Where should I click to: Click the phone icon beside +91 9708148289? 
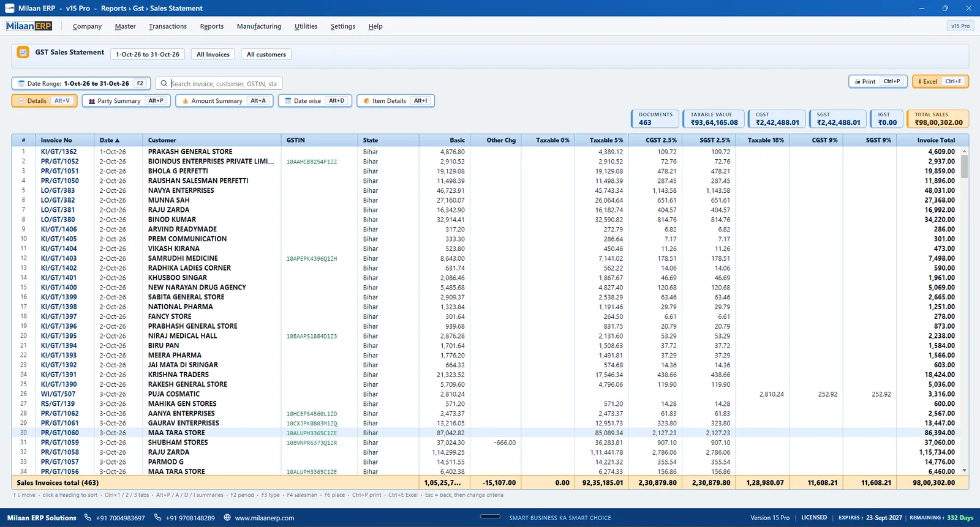[158, 518]
